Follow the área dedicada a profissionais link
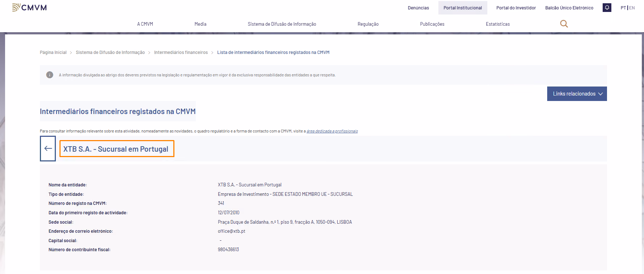The width and height of the screenshot is (644, 274). (x=332, y=131)
